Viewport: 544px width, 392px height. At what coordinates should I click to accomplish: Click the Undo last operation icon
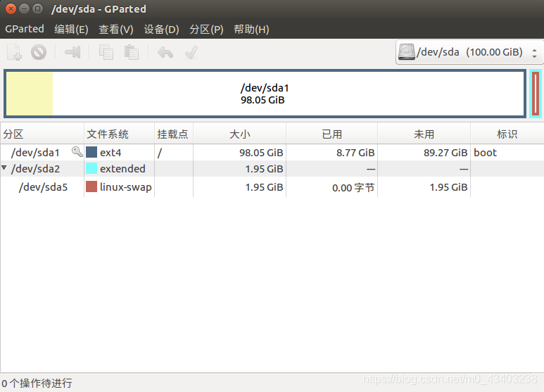[165, 52]
